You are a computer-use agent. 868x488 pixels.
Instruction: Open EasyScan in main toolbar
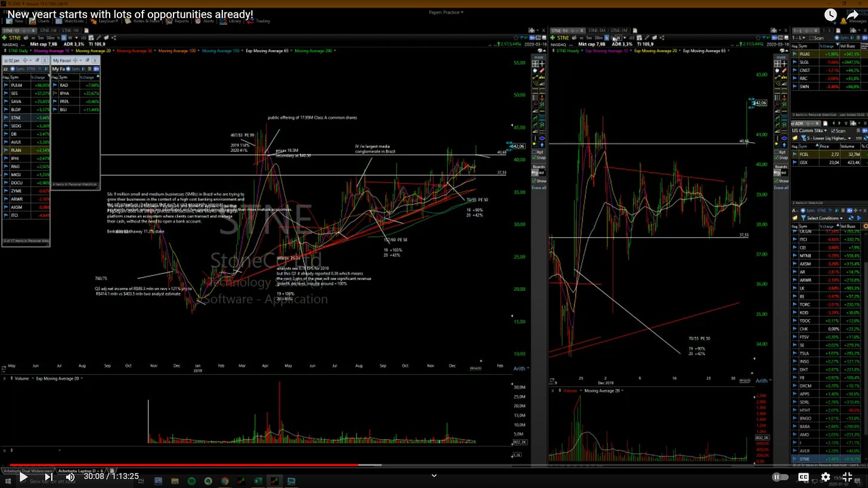coord(106,21)
